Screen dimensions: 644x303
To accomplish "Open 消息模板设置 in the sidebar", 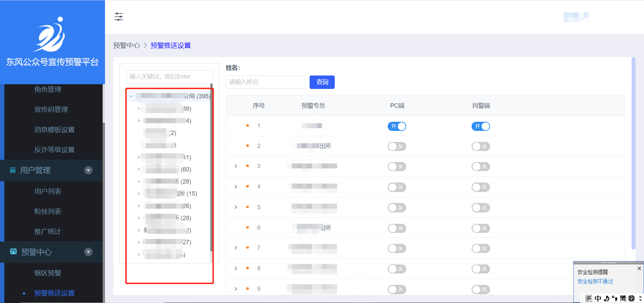I will 54,130.
